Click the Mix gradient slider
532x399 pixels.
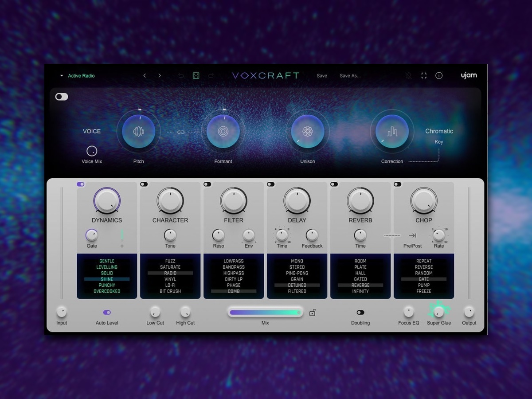tap(265, 313)
